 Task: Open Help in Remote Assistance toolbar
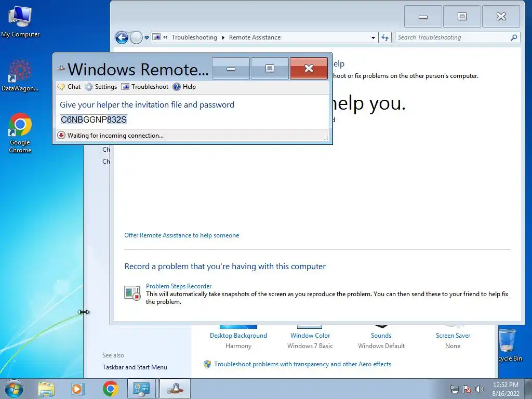click(184, 87)
